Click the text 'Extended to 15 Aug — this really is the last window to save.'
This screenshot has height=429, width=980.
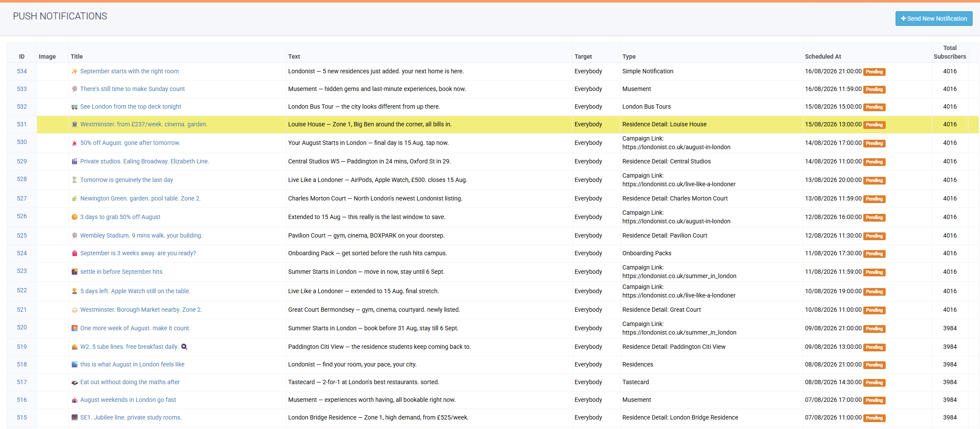(x=367, y=217)
